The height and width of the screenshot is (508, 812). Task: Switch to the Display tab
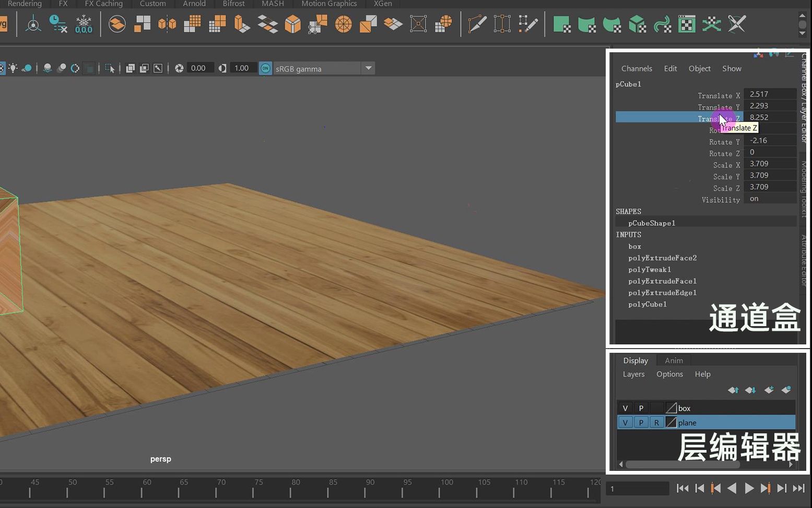636,361
